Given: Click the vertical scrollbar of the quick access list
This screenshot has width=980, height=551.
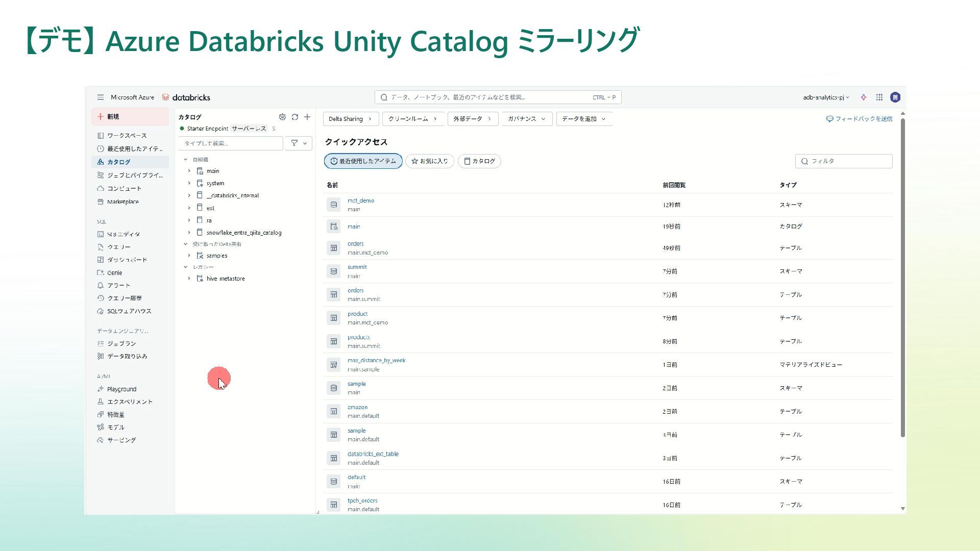Looking at the screenshot, I should [902, 275].
